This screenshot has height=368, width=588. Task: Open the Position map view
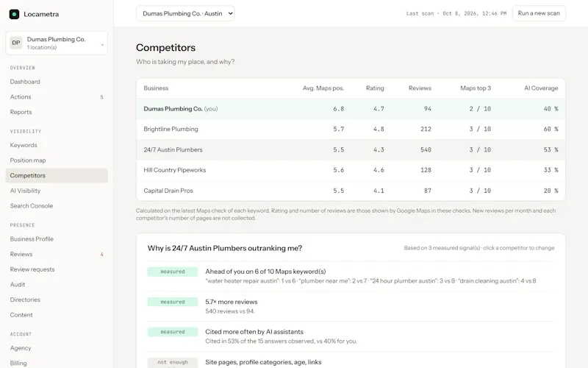pos(28,160)
